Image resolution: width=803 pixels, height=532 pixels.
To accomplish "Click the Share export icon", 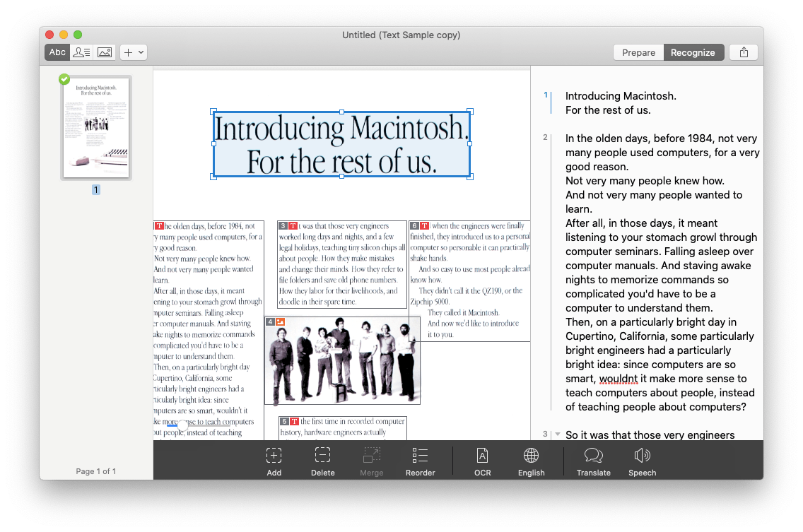I will coord(744,52).
